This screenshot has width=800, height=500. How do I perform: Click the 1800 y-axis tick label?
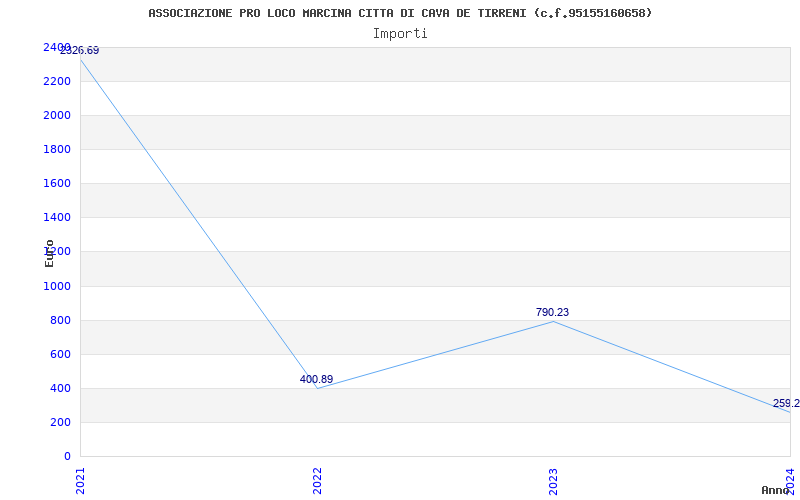57,150
